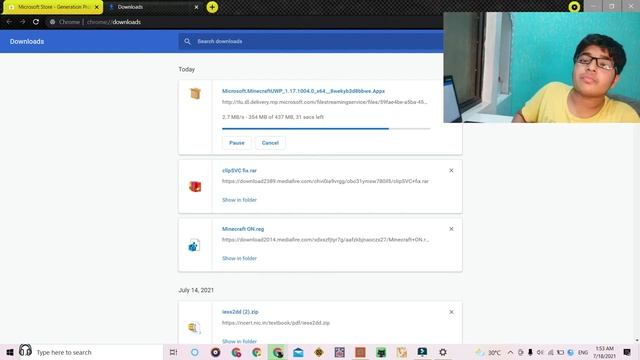Open the Action Center notifications icon
This screenshot has height=360, width=640.
[627, 352]
